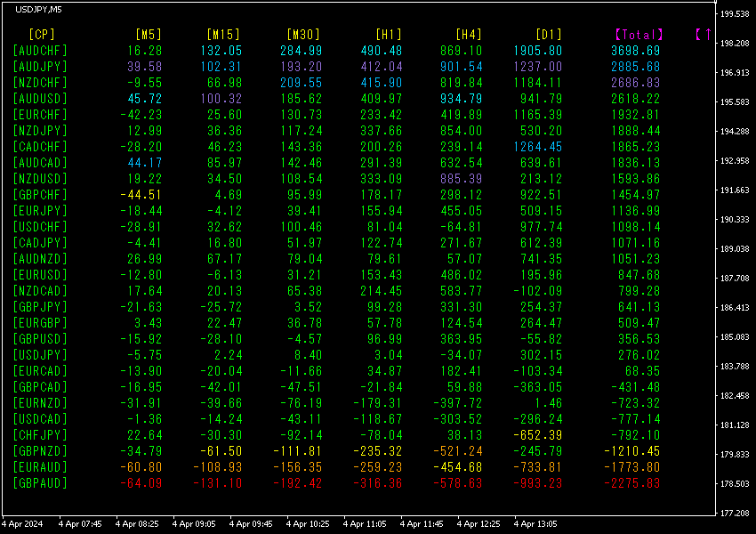Viewport: 756px width, 534px height.
Task: Click the GBPAUD total value -2275.83
Action: tap(631, 483)
